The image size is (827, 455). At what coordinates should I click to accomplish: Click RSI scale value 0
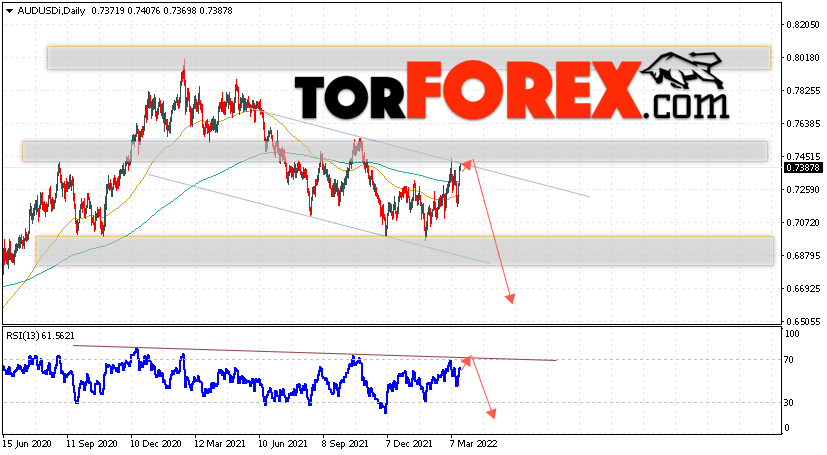787,428
